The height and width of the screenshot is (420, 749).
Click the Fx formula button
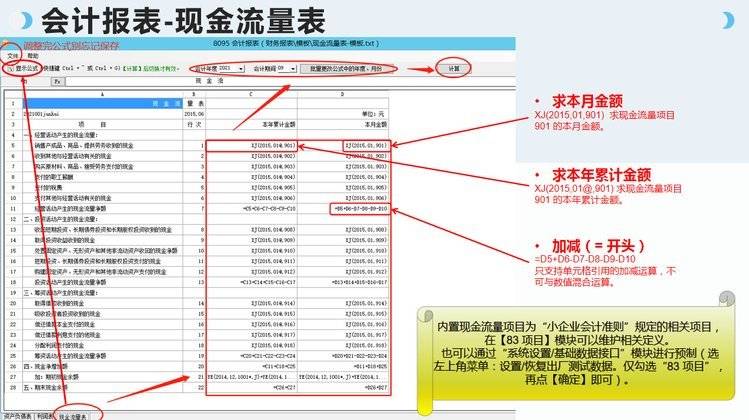58,80
